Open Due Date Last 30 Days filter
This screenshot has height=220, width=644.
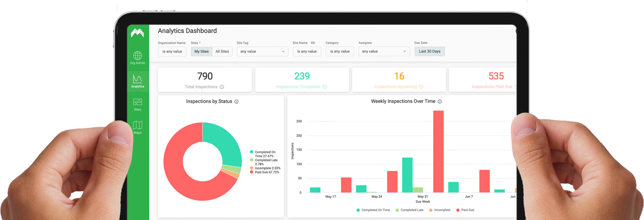[x=430, y=52]
